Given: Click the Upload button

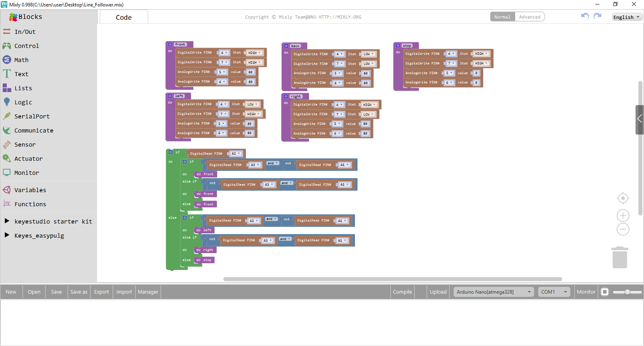Looking at the screenshot, I should tap(438, 292).
